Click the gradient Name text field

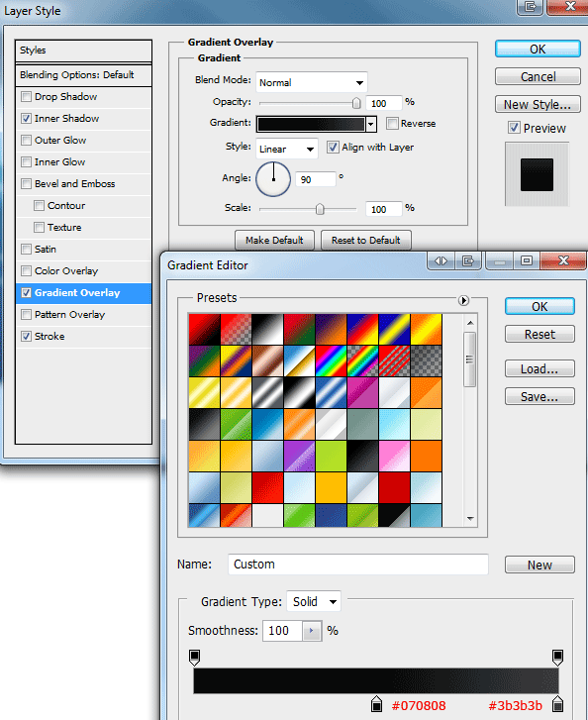point(358,565)
